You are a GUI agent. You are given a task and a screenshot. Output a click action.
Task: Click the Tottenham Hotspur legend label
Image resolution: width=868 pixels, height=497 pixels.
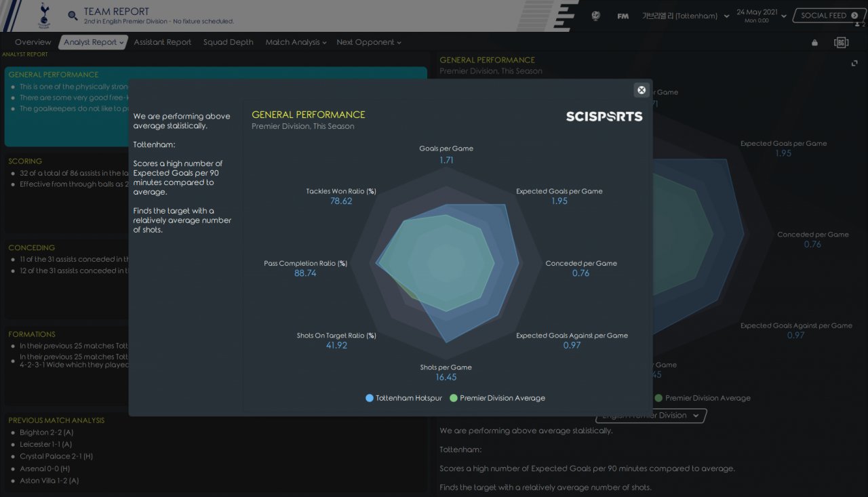[x=409, y=398]
